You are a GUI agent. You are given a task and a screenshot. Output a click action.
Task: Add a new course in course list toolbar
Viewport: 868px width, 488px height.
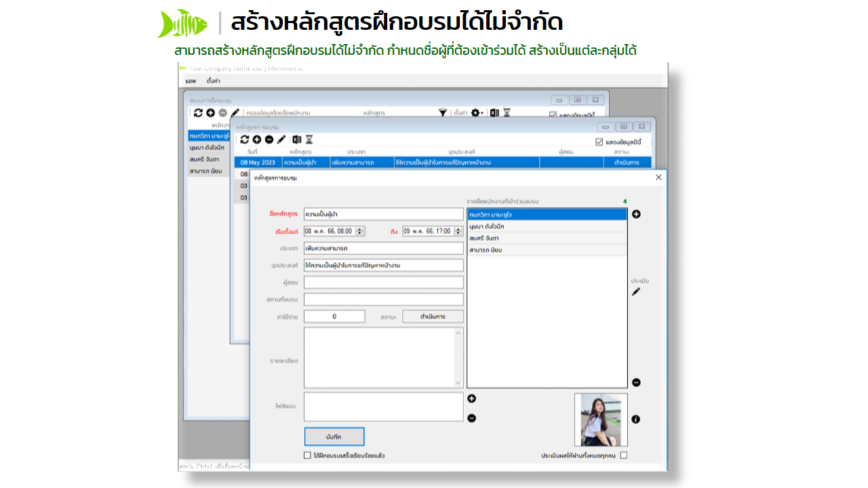tap(257, 139)
